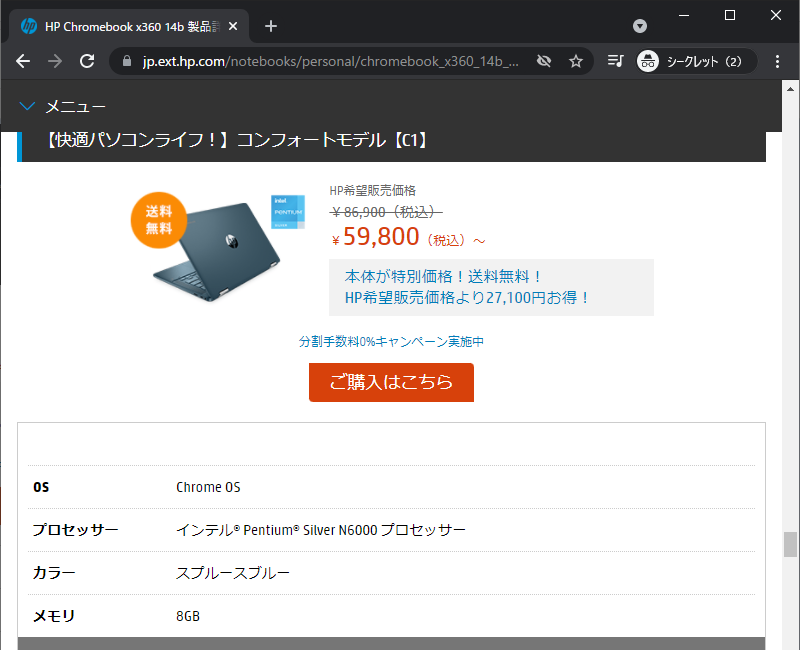Select the スプルースブルー color value
This screenshot has width=800, height=650.
click(233, 573)
